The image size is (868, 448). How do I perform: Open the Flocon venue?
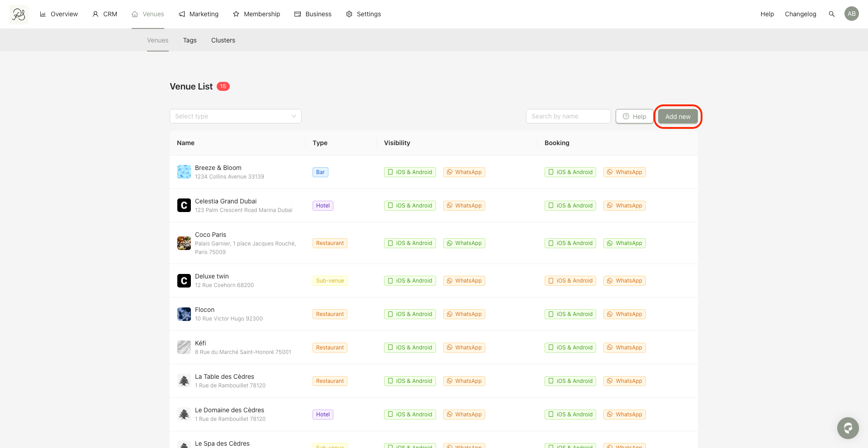click(x=204, y=310)
